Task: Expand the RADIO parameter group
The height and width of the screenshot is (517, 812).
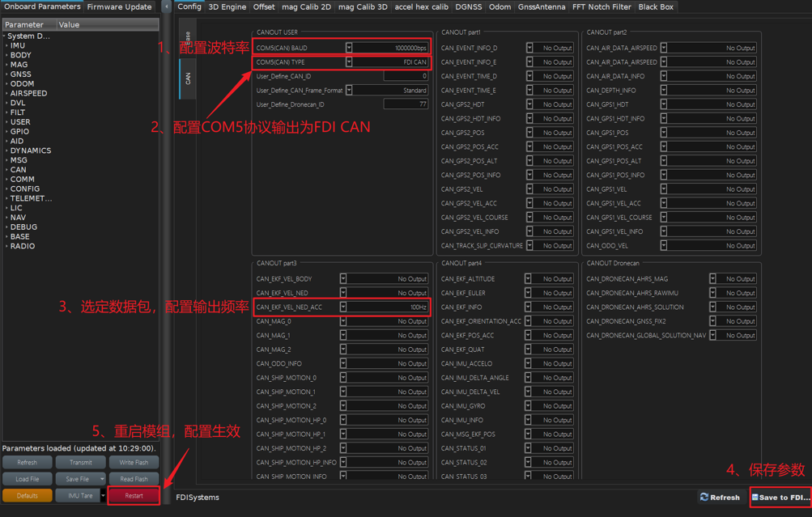Action: click(6, 246)
